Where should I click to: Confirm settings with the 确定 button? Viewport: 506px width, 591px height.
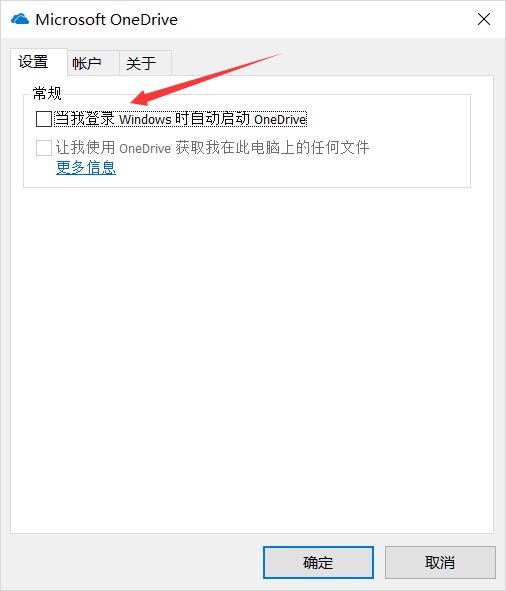(318, 562)
